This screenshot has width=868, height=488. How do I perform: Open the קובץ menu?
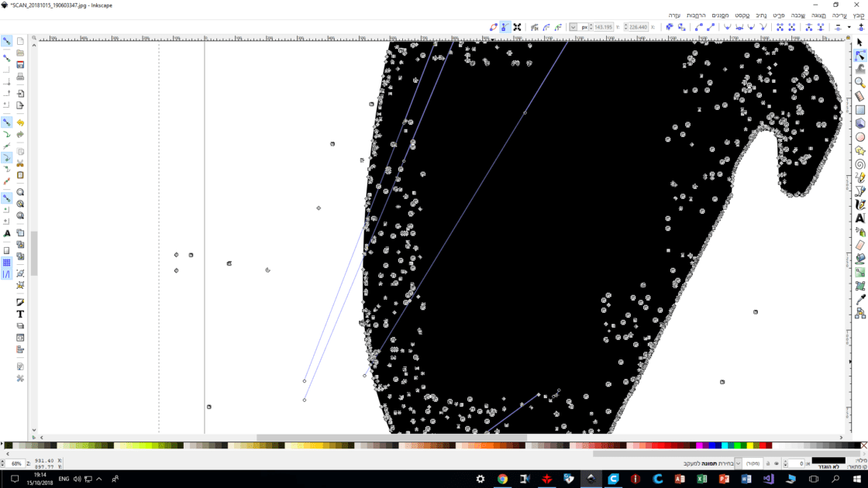point(859,15)
